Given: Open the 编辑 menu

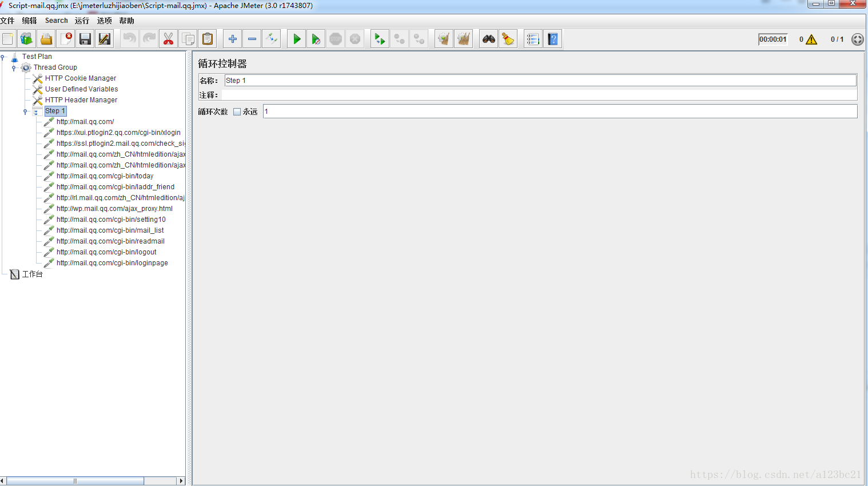Looking at the screenshot, I should pos(29,21).
